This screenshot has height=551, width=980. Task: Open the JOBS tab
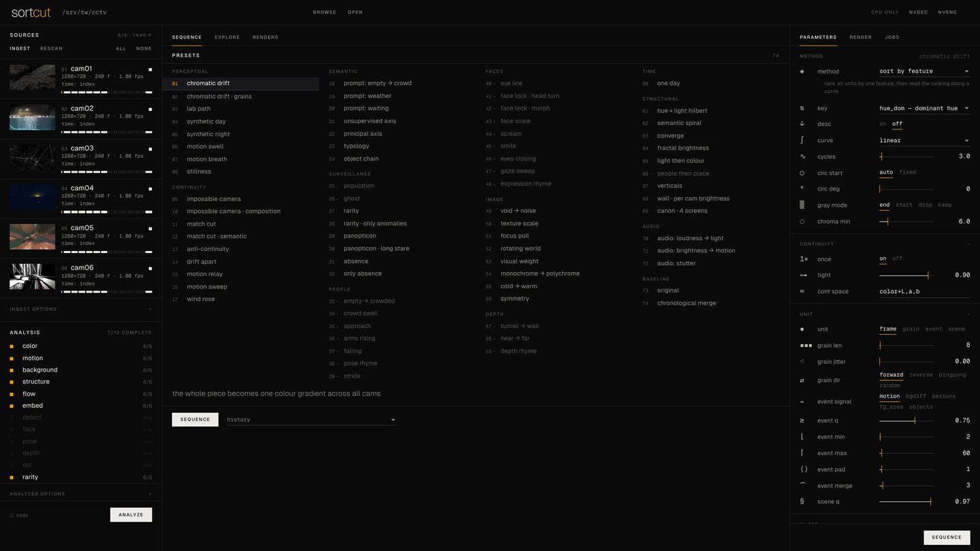(892, 37)
